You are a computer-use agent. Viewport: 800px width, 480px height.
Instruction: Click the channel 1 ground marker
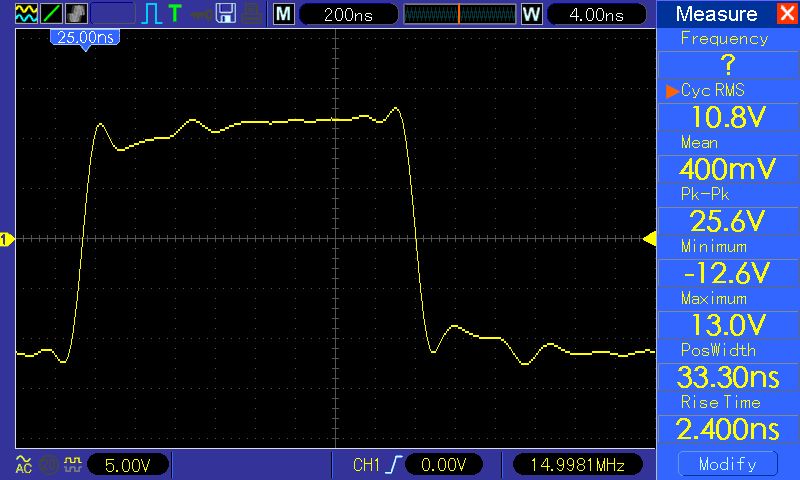pos(7,239)
